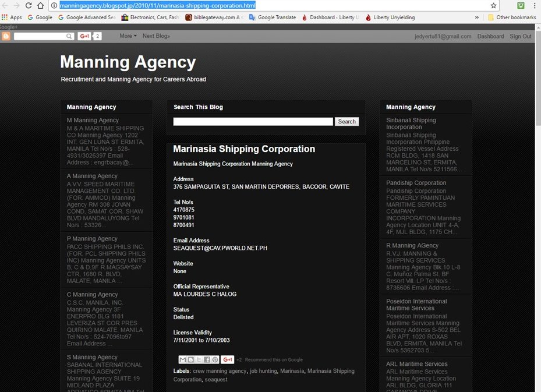Open Poseidon International Maritime Services link

click(x=416, y=305)
